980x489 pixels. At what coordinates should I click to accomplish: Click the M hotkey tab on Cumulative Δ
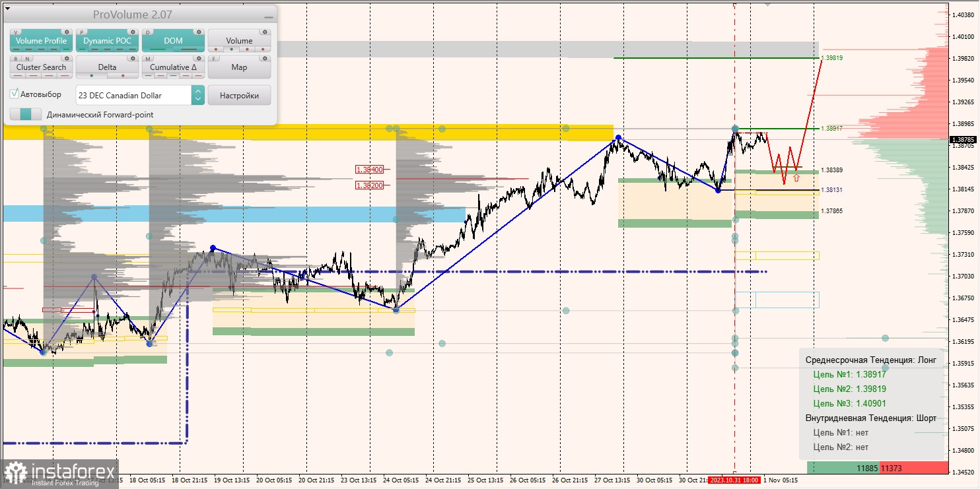[x=148, y=59]
